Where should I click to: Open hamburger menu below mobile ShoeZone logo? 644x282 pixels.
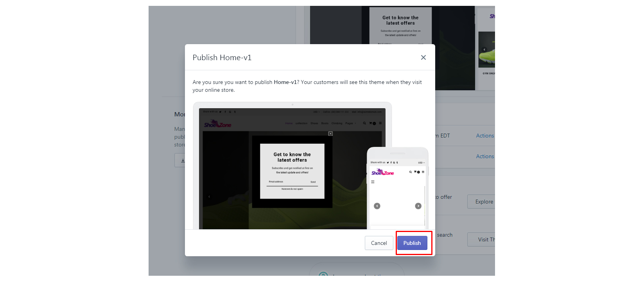coord(373,182)
